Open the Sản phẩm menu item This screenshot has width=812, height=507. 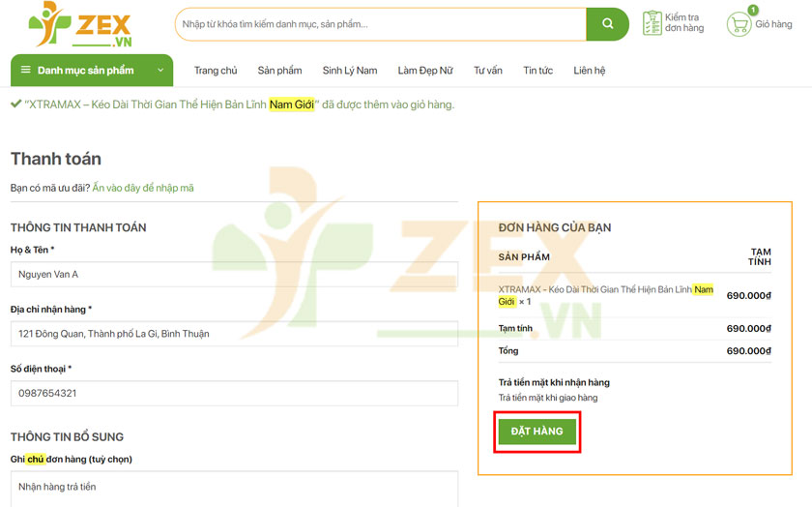click(279, 71)
